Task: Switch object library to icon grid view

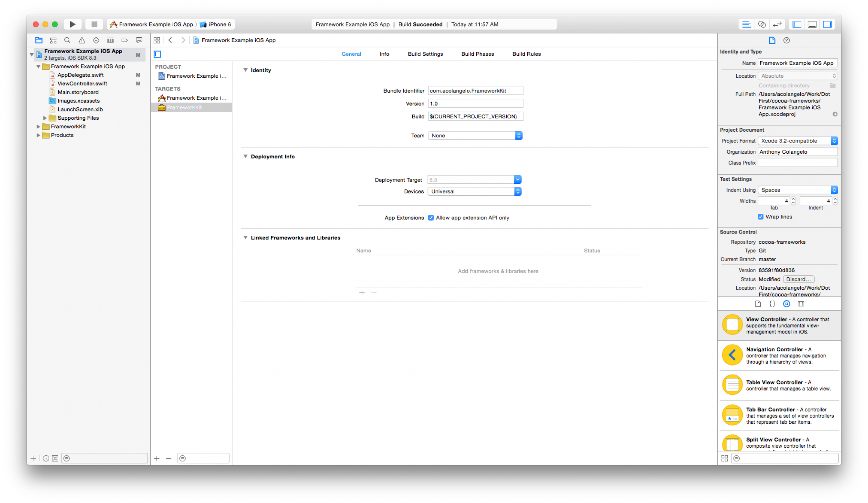Action: pos(724,458)
